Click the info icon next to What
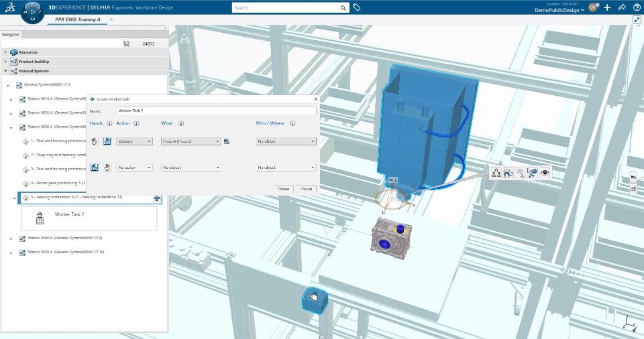Viewport: 644px width, 339px height. [180, 123]
